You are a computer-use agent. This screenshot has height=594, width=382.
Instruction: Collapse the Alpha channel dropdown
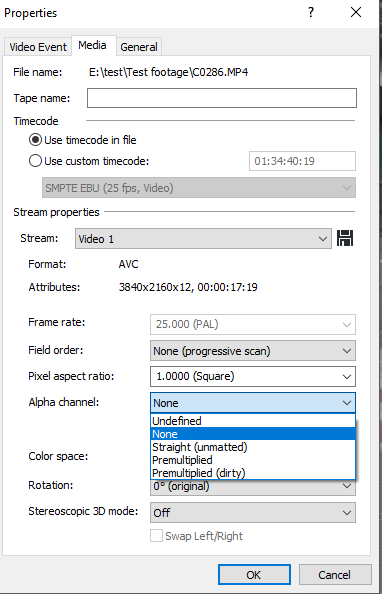point(253,403)
